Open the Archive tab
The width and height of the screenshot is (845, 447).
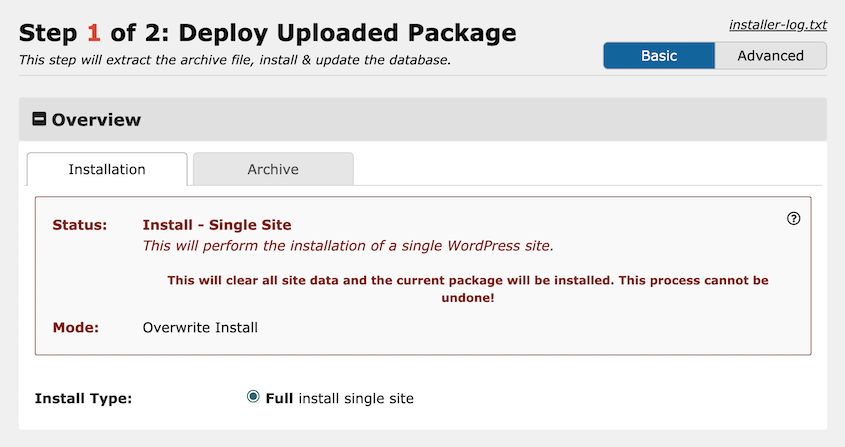coord(273,169)
